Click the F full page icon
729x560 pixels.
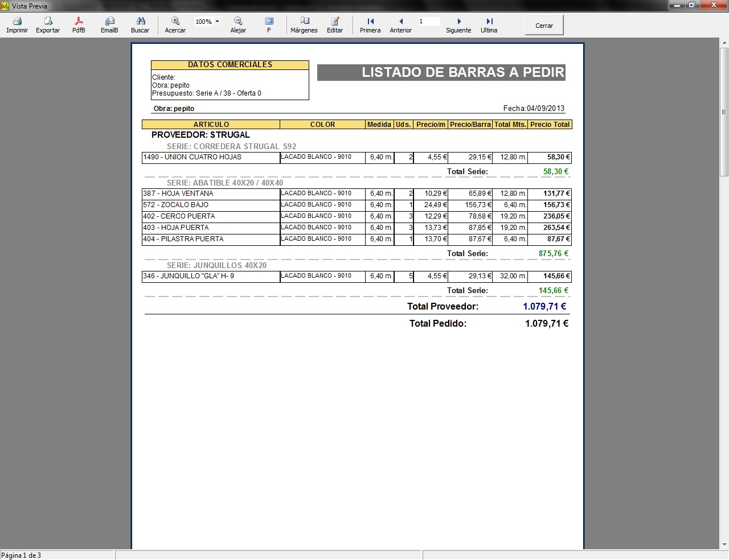(269, 21)
